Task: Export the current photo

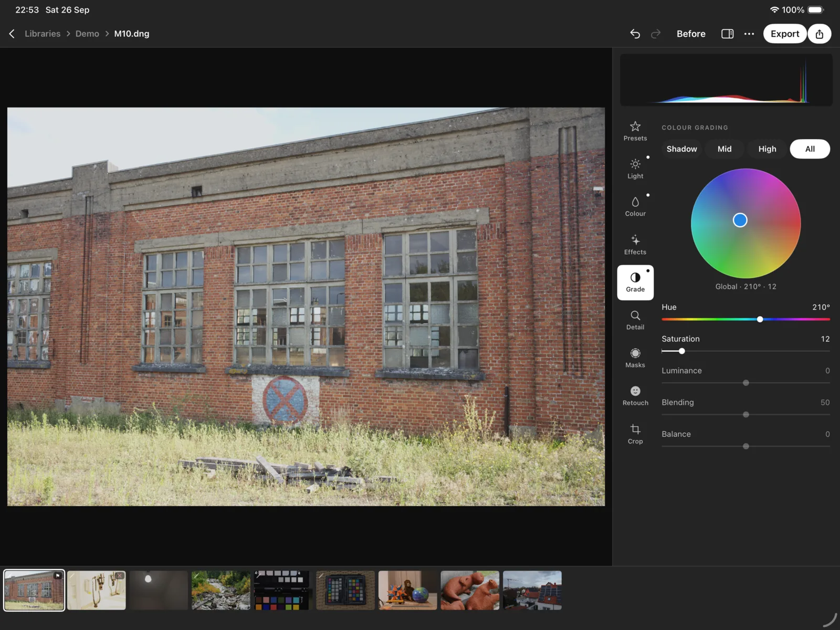Action: coord(785,34)
